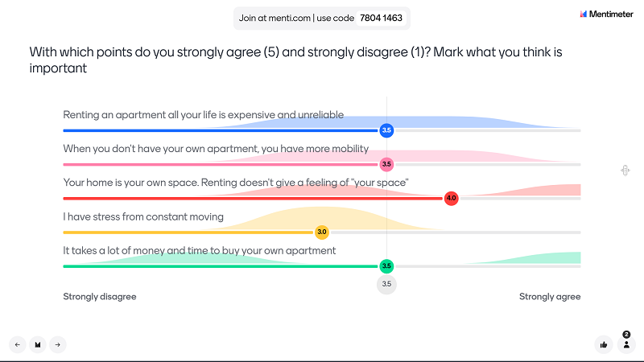Go to previous slide arrow
The image size is (644, 362).
[x=17, y=345]
